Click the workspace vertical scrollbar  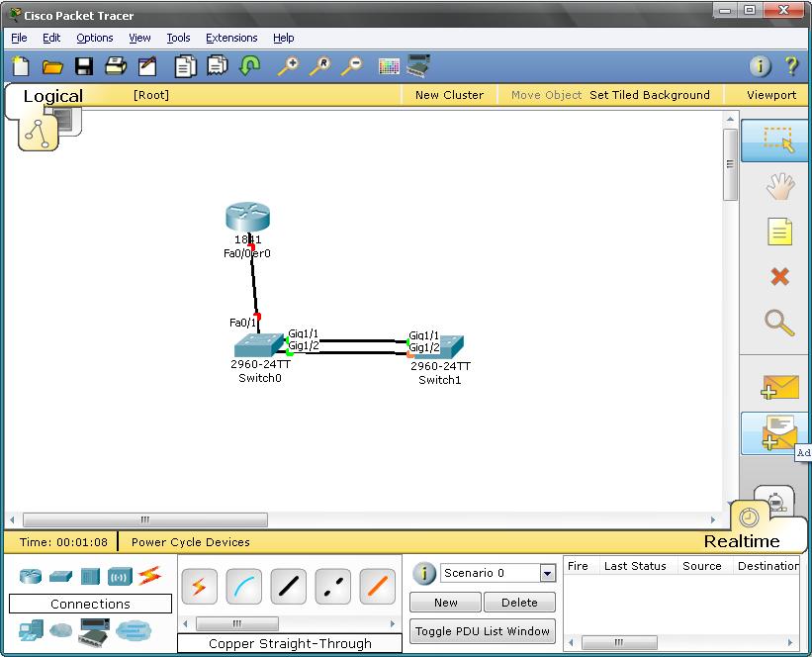point(730,165)
